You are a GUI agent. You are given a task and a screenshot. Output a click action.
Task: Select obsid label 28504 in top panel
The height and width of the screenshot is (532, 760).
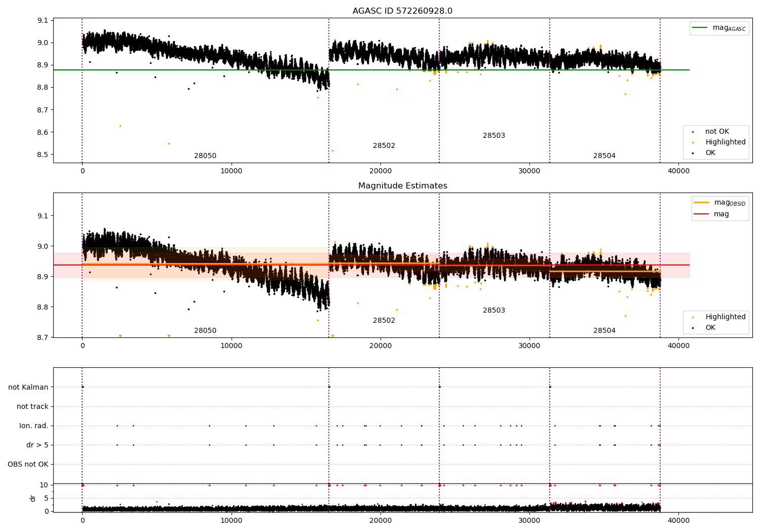coord(604,156)
